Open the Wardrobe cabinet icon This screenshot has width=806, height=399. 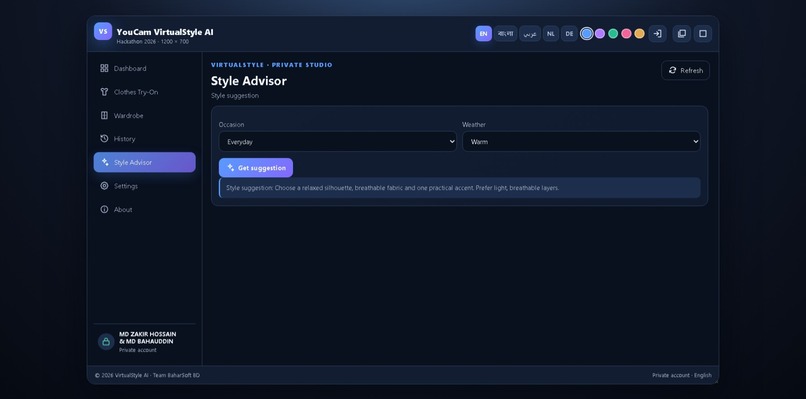104,116
